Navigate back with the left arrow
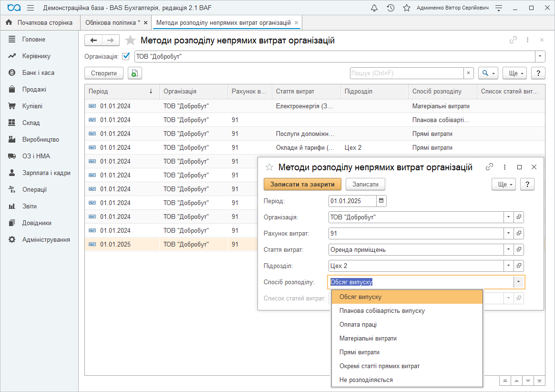The image size is (555, 392). pyautogui.click(x=93, y=41)
